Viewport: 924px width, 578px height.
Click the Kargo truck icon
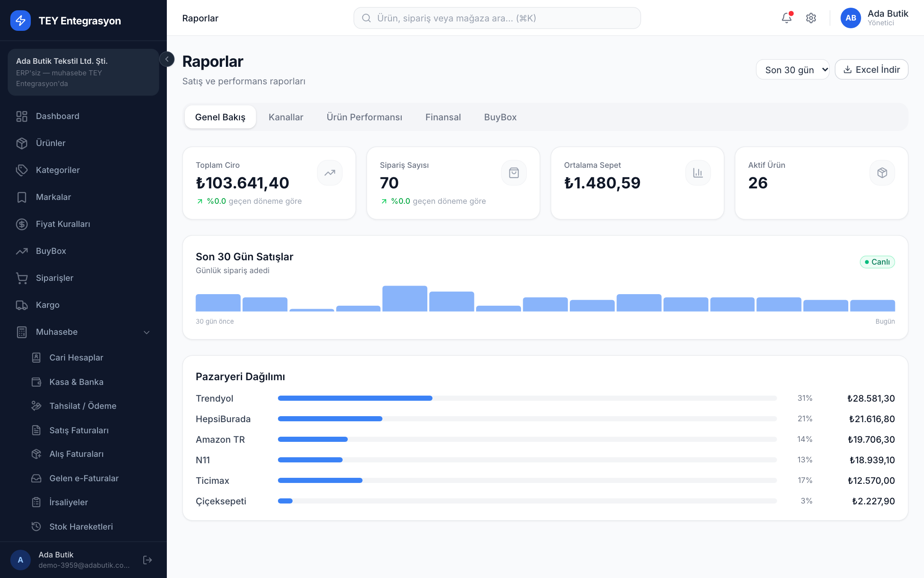click(22, 305)
